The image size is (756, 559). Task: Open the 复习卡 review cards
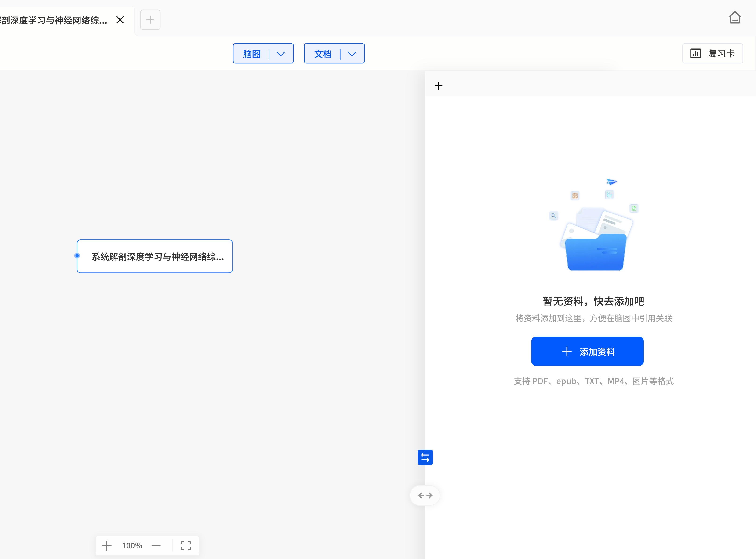pyautogui.click(x=712, y=53)
